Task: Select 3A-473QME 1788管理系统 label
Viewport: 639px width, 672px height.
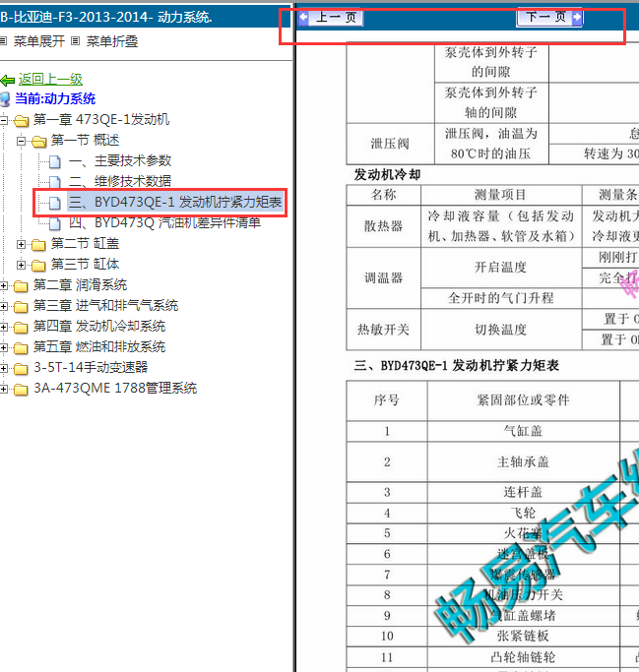Action: [x=115, y=388]
